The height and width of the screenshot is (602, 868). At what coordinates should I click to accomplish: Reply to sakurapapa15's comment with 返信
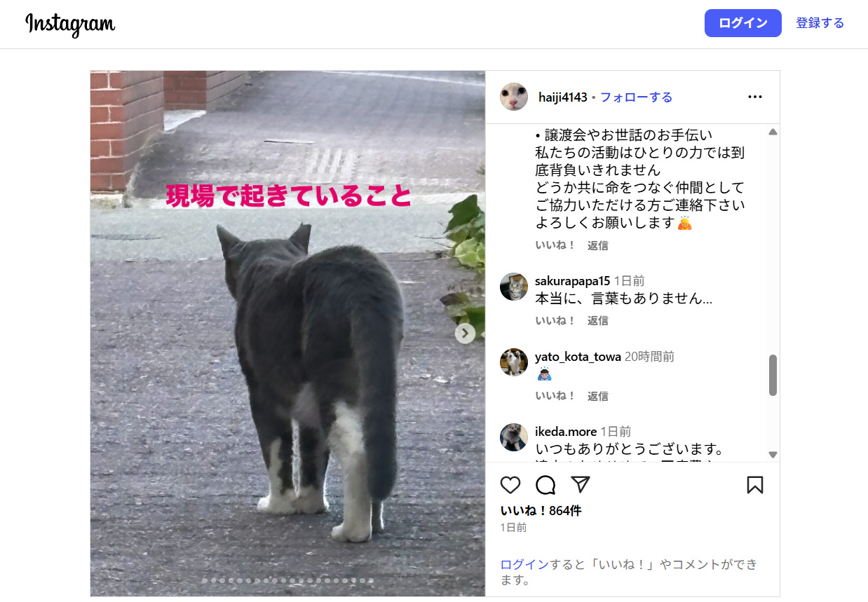pos(597,320)
